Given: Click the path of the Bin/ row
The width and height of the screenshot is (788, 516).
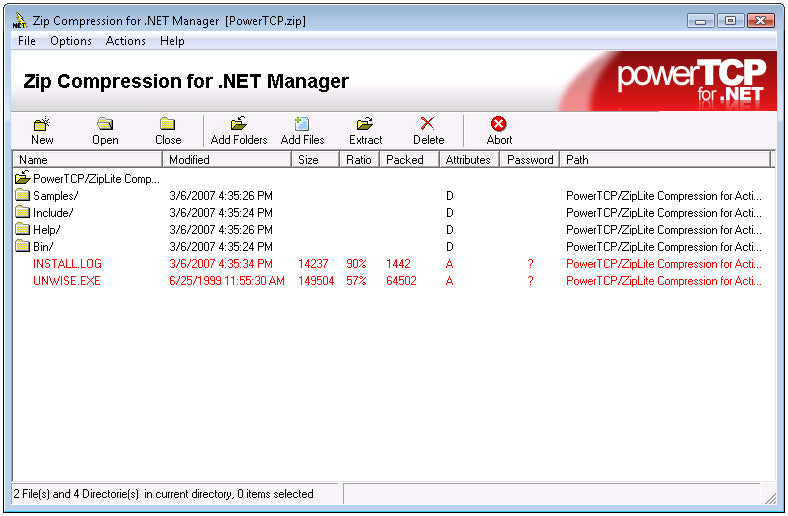Looking at the screenshot, I should tap(664, 247).
